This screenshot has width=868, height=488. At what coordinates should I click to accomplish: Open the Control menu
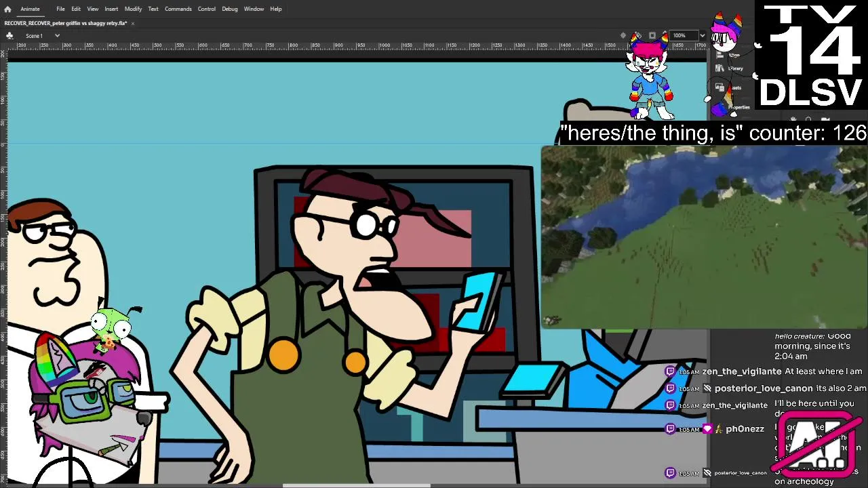pyautogui.click(x=207, y=9)
